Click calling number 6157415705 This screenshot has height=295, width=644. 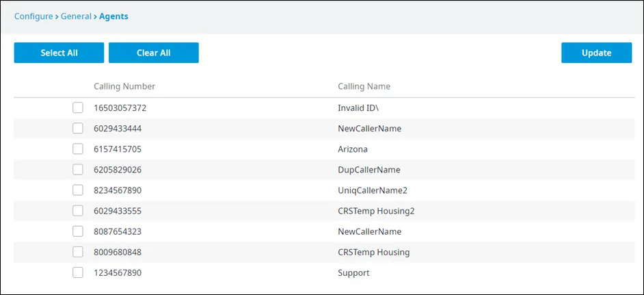click(118, 149)
